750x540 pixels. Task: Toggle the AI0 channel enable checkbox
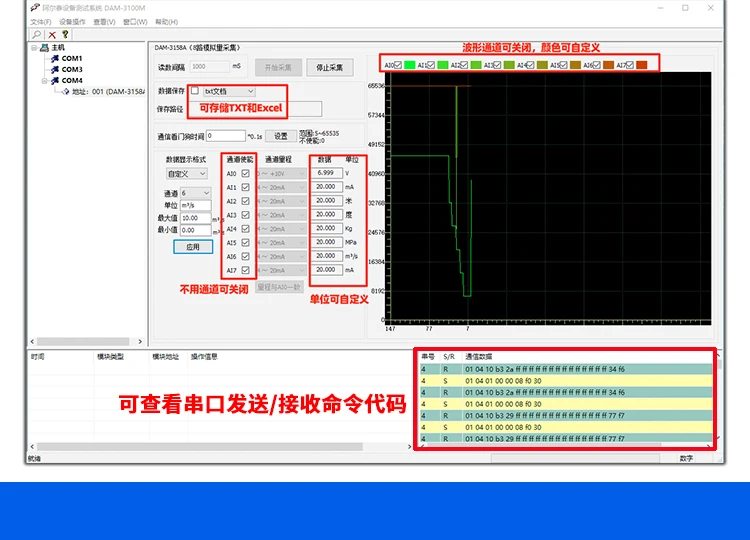click(245, 173)
